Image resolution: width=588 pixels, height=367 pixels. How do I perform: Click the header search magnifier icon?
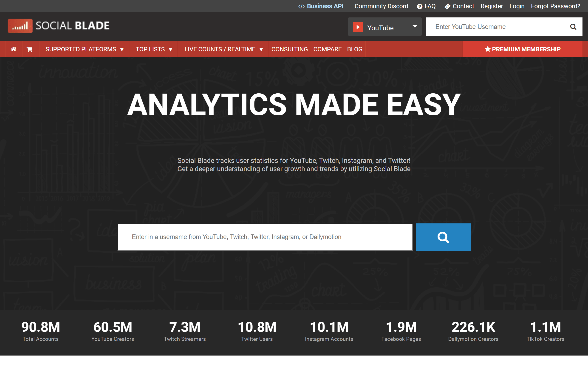coord(573,27)
